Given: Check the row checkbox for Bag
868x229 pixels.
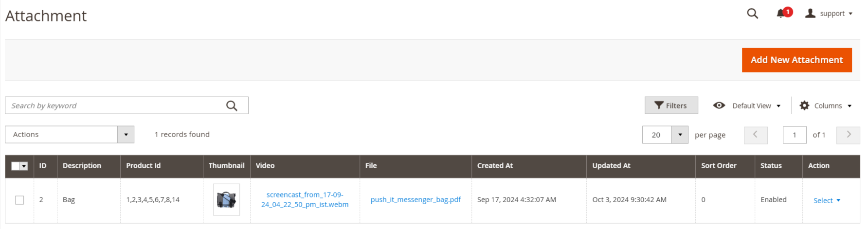Looking at the screenshot, I should 19,200.
